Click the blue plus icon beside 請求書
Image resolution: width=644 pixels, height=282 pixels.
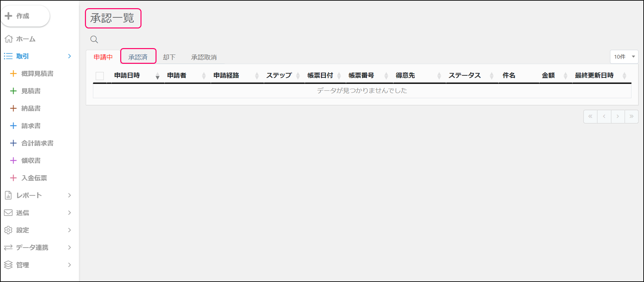click(13, 126)
